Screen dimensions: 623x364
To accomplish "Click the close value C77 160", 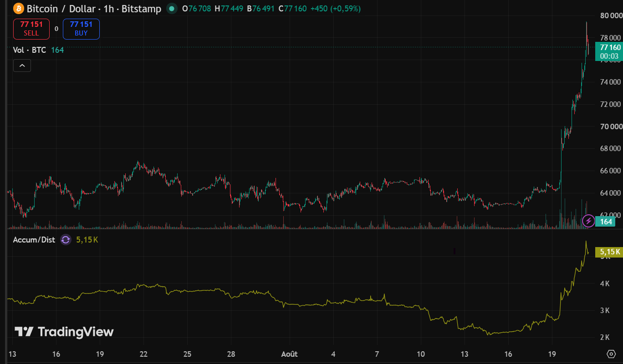I will point(292,8).
